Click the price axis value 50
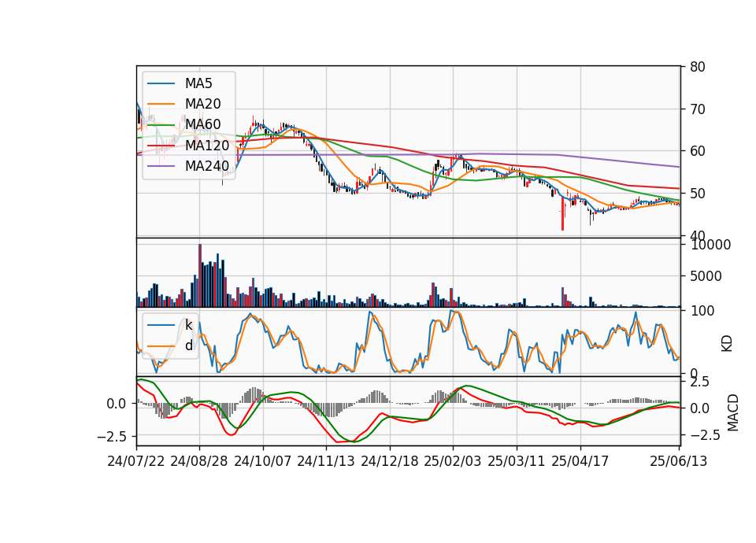Screen dimensions: 756x543 pyautogui.click(x=697, y=194)
